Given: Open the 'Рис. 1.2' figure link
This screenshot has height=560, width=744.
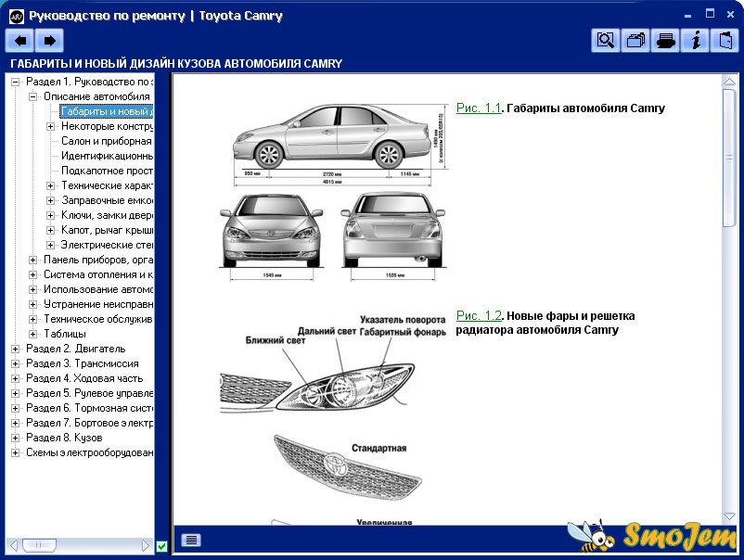Looking at the screenshot, I should pos(479,316).
